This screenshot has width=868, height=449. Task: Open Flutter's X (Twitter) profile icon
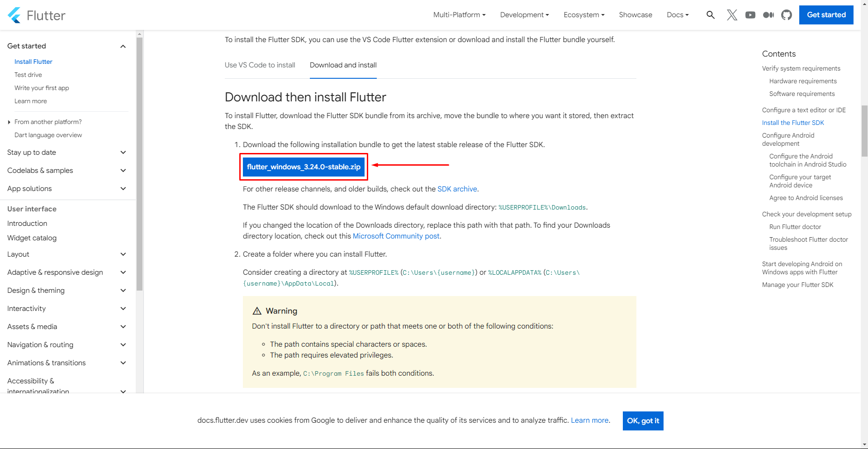[732, 15]
